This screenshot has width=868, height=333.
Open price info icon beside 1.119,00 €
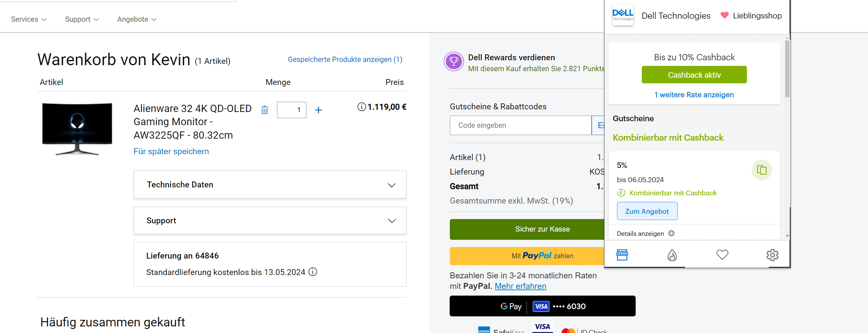coord(361,107)
